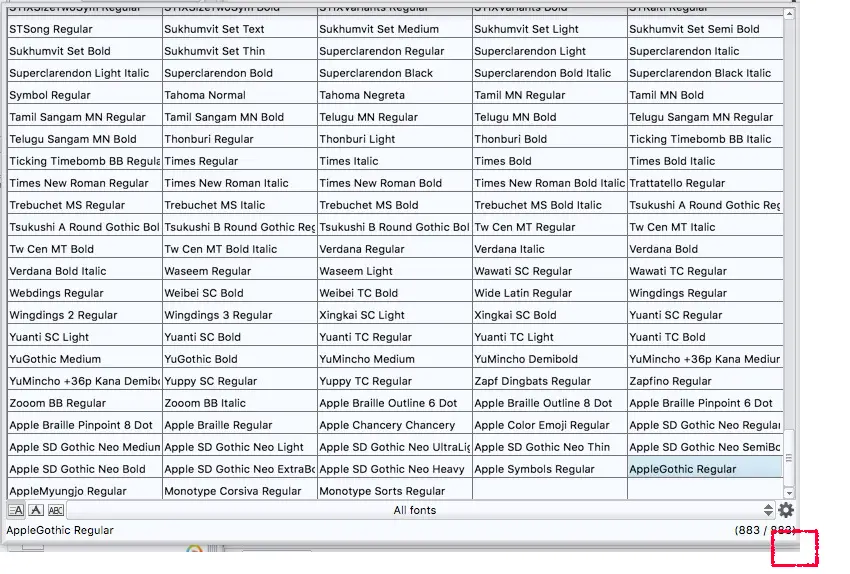The height and width of the screenshot is (574, 850).
Task: Select Symbol Regular font
Action: click(x=85, y=95)
